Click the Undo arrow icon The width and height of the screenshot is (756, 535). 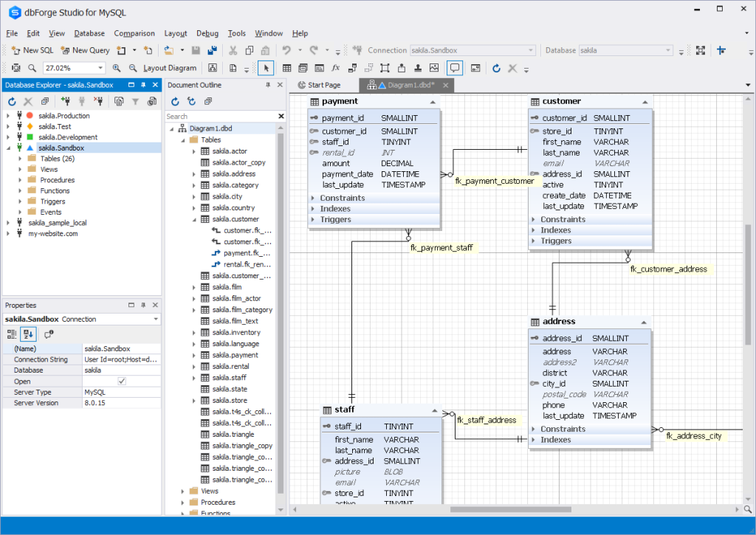(x=287, y=50)
